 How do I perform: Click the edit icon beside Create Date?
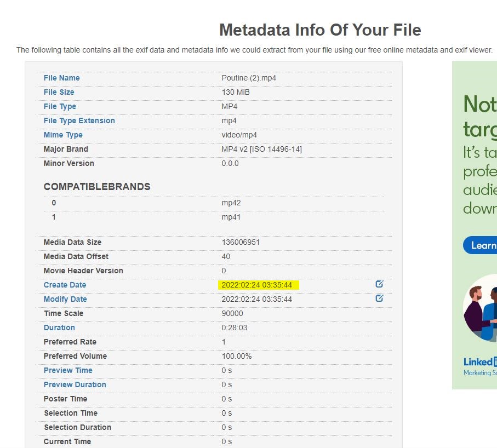(x=379, y=284)
